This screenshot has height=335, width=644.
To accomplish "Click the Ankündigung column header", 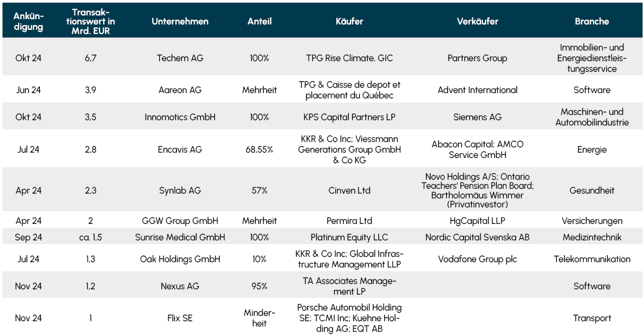I will (x=28, y=22).
